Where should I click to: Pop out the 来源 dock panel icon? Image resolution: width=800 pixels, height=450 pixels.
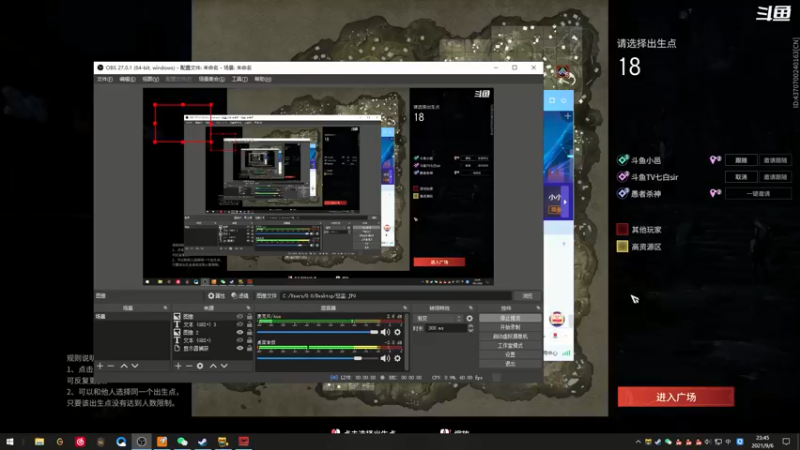248,308
